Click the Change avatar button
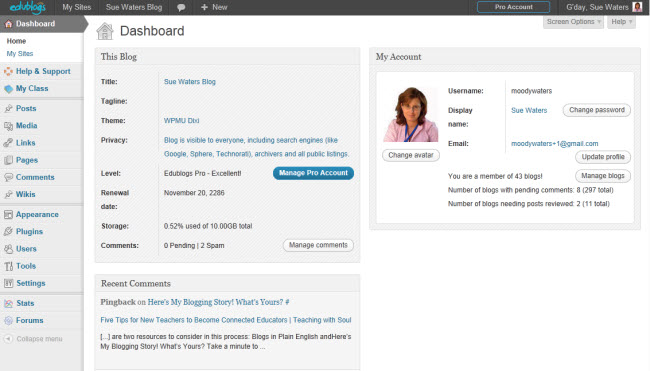The height and width of the screenshot is (371, 650). 411,155
